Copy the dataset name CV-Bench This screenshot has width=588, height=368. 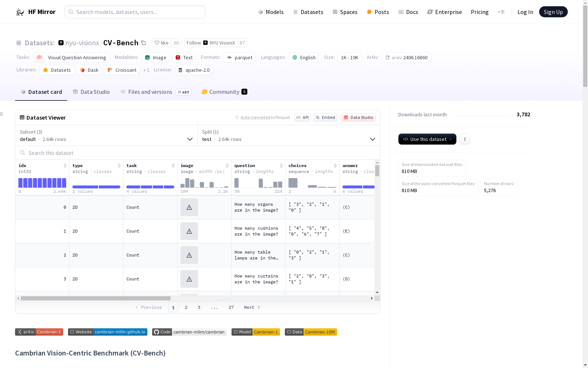[143, 43]
